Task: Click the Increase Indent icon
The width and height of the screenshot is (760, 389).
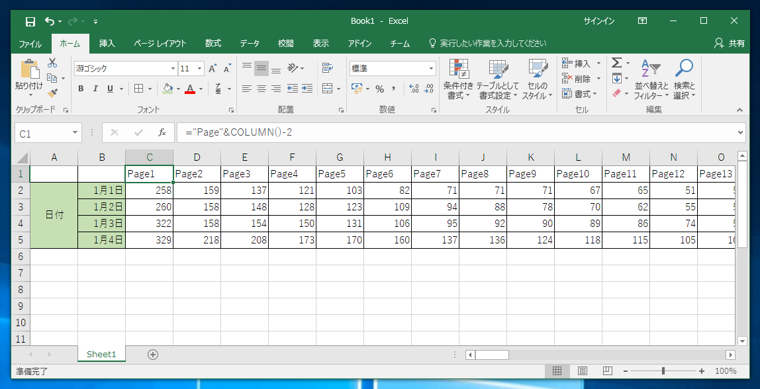Action: (x=307, y=89)
